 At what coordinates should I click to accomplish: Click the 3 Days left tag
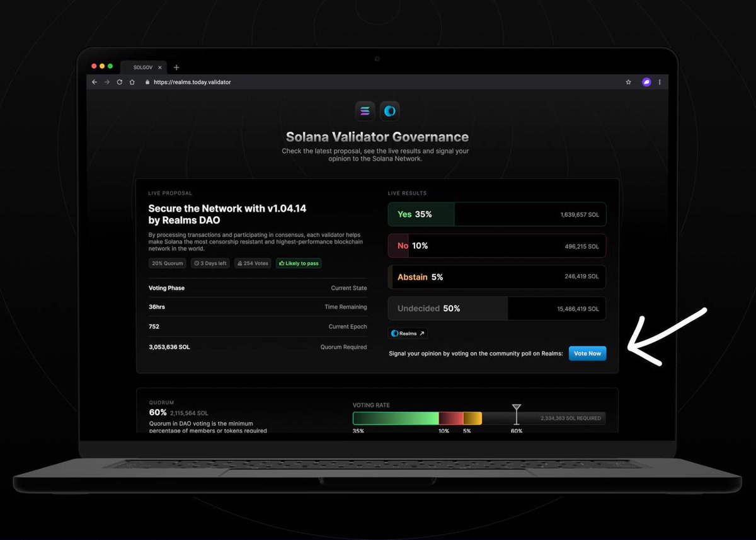coord(210,263)
